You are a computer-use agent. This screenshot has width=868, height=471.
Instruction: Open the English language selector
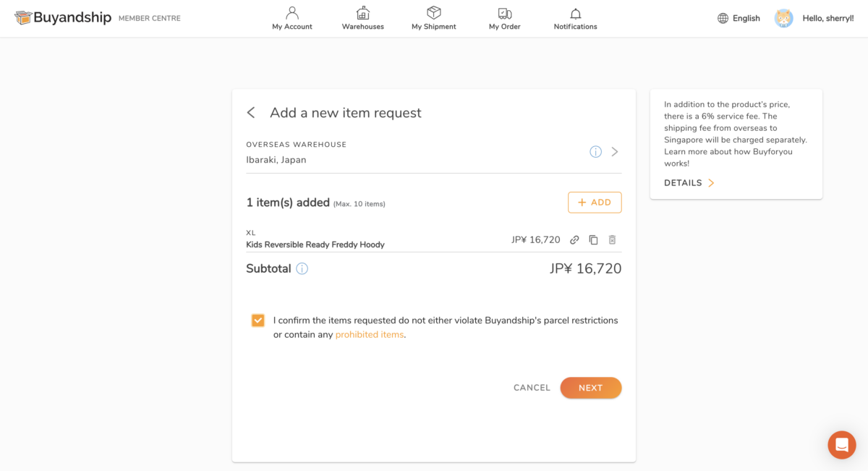pyautogui.click(x=739, y=18)
